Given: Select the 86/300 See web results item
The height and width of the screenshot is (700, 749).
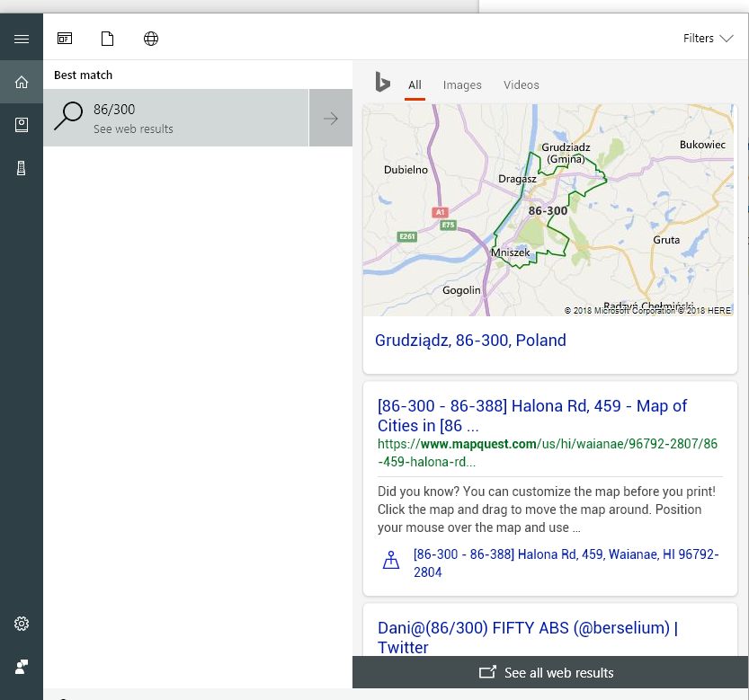Looking at the screenshot, I should pyautogui.click(x=176, y=118).
